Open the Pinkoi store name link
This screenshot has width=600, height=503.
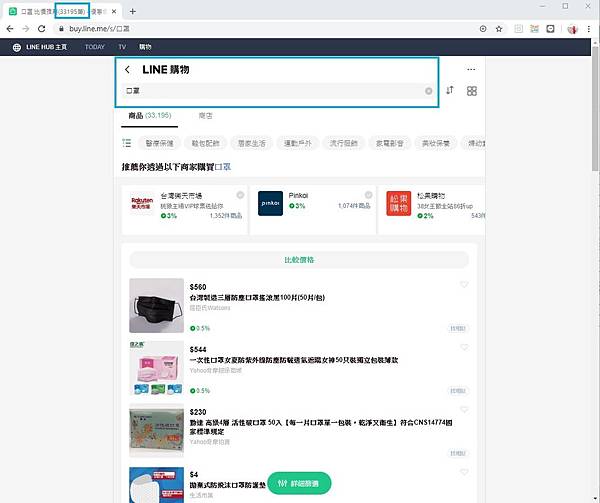click(298, 195)
